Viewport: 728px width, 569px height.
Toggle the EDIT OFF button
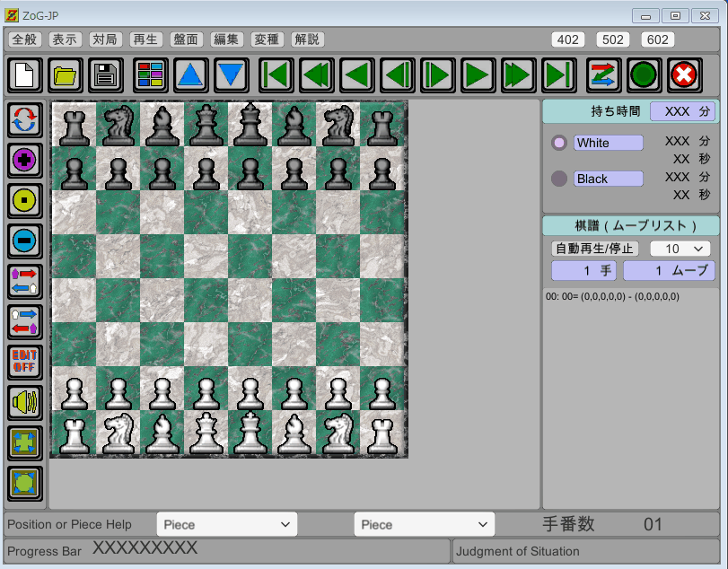(24, 362)
